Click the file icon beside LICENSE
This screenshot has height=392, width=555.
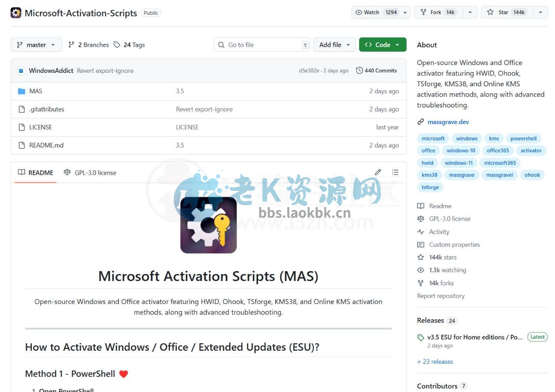(x=22, y=127)
